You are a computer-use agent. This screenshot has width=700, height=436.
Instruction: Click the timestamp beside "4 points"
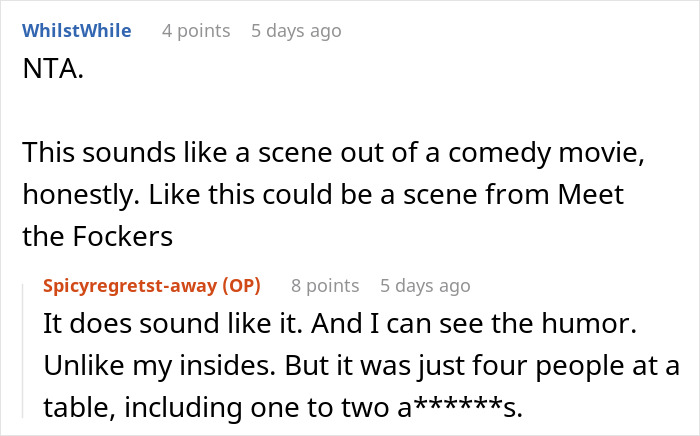coord(296,31)
